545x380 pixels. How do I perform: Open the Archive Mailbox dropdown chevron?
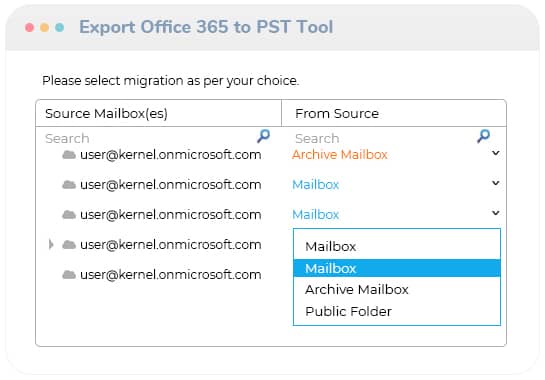[496, 153]
